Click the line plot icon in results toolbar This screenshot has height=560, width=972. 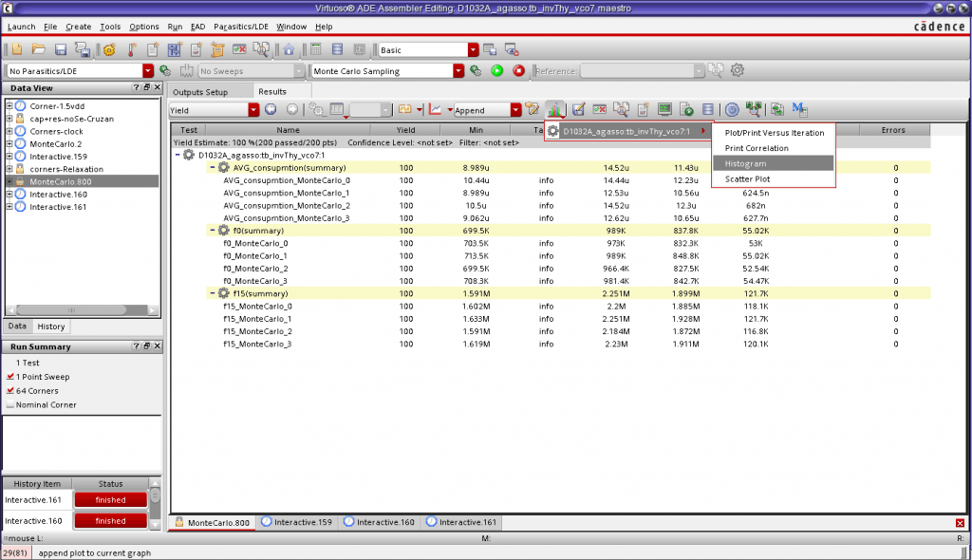click(435, 110)
